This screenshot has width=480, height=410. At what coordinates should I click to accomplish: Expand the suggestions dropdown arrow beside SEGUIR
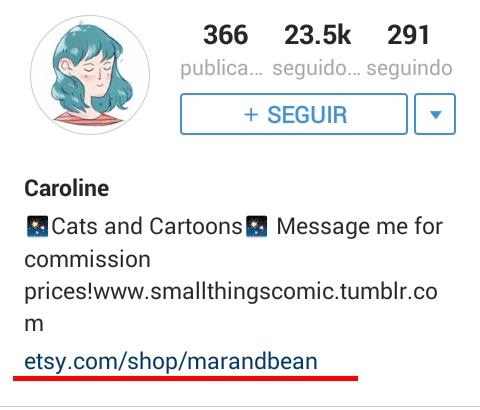point(435,114)
